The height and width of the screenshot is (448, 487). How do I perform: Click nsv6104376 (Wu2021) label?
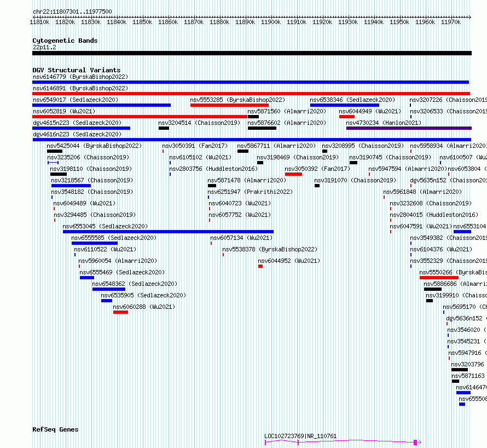[441, 249]
